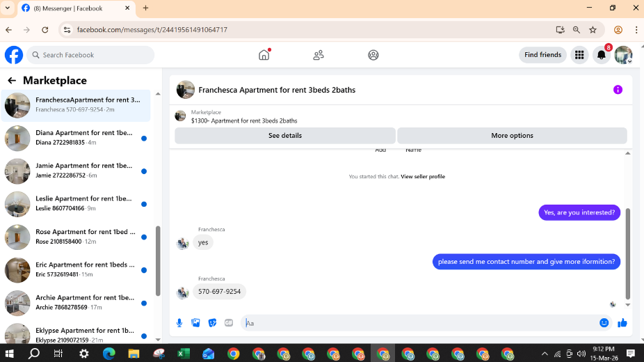Open a new browser tab

pos(145,8)
